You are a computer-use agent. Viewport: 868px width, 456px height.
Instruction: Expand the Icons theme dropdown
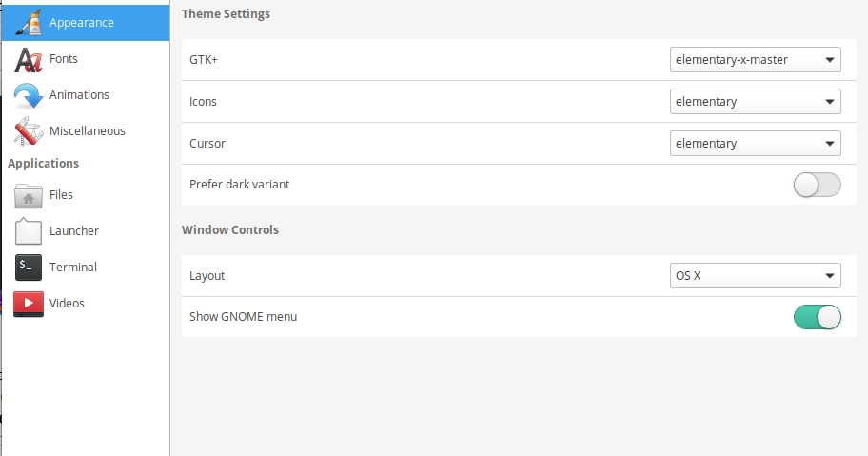[x=755, y=101]
